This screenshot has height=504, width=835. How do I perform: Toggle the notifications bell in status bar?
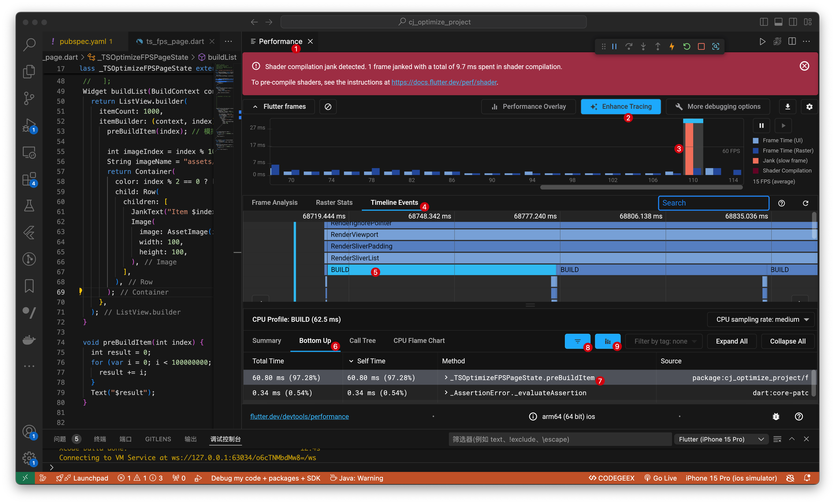pyautogui.click(x=807, y=478)
